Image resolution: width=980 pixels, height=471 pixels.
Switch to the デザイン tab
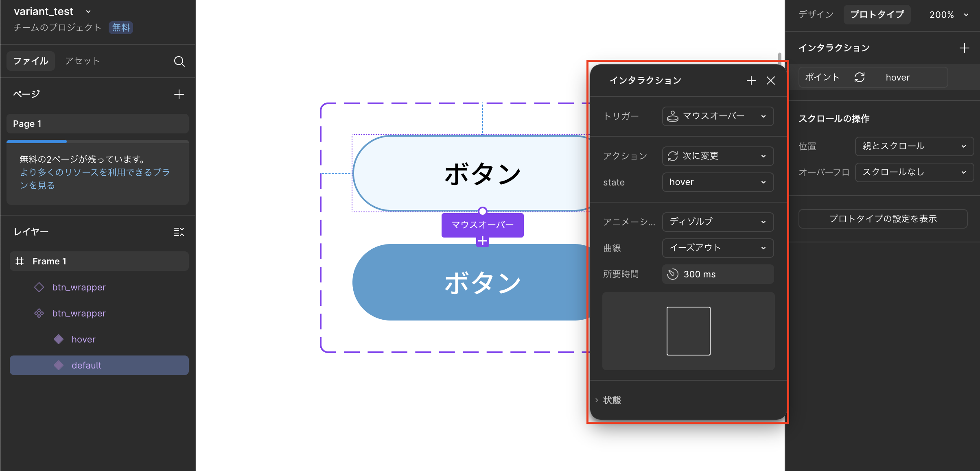(816, 15)
